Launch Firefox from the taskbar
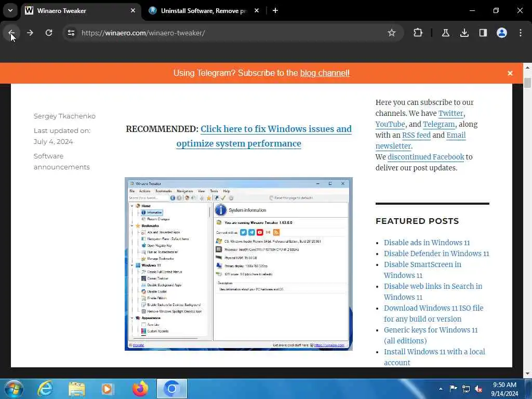 pyautogui.click(x=140, y=389)
